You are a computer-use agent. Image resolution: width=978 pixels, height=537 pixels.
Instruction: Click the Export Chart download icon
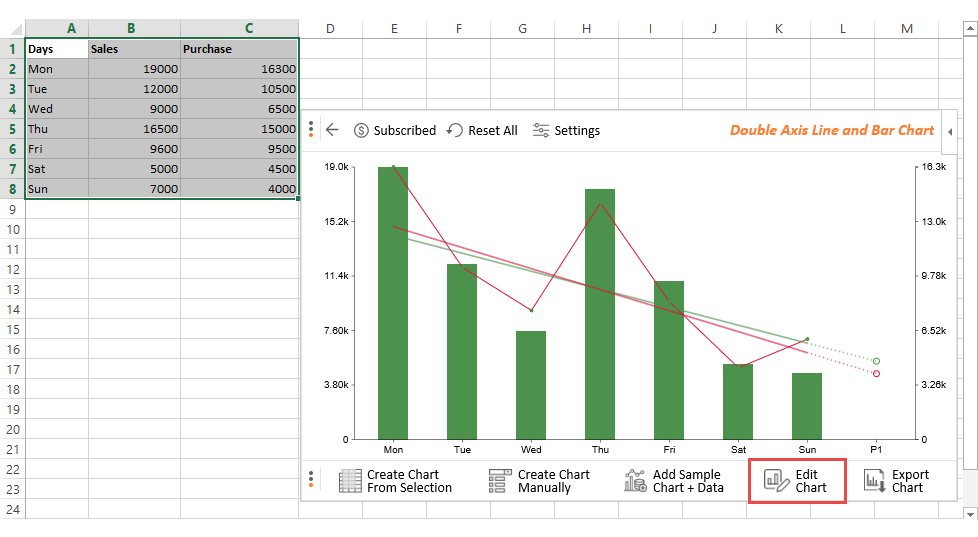(874, 481)
